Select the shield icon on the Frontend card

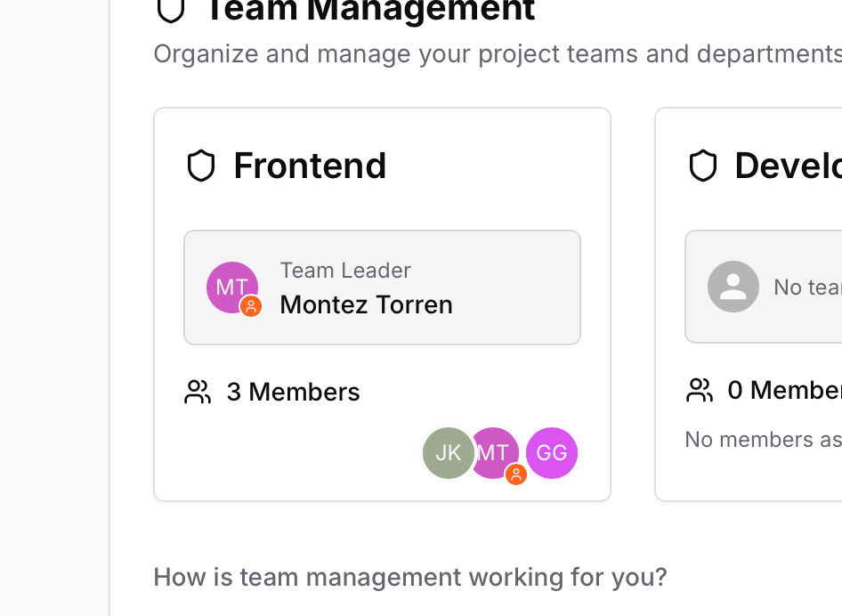(x=201, y=166)
